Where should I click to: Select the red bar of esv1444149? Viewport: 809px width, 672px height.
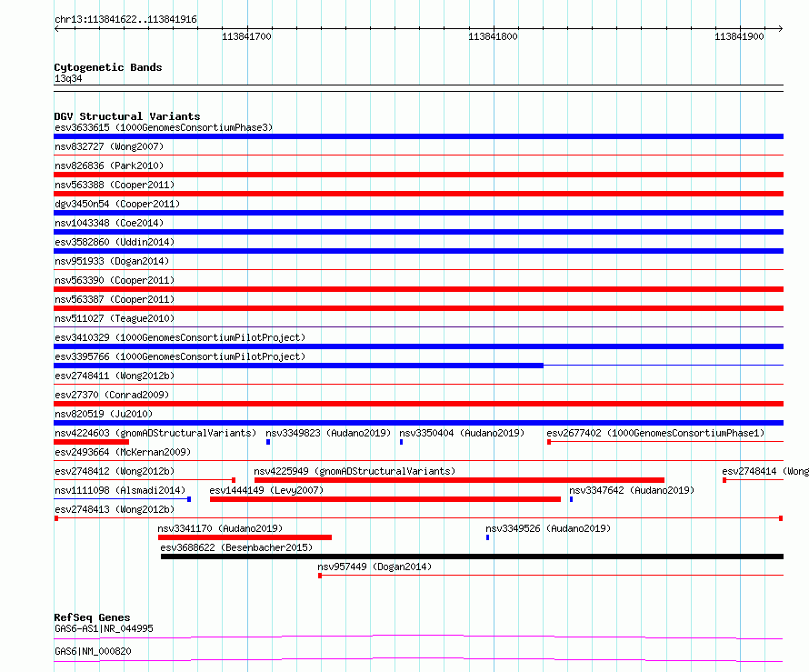[385, 499]
